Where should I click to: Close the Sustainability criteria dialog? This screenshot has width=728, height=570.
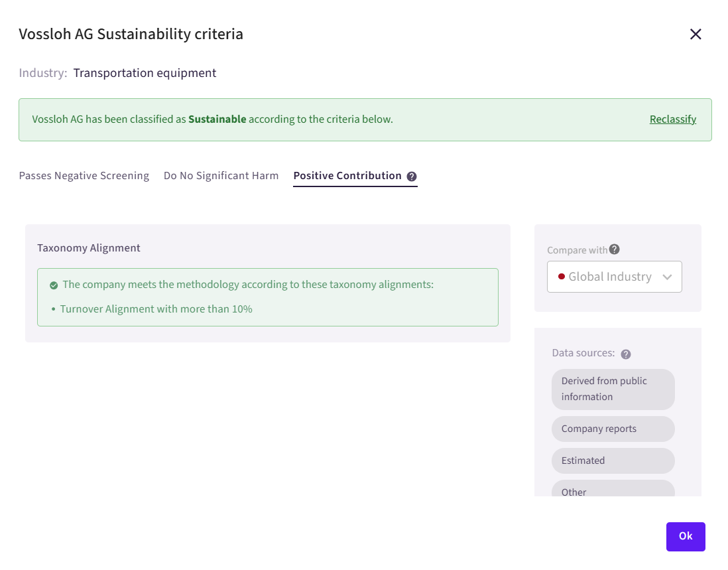pos(695,34)
